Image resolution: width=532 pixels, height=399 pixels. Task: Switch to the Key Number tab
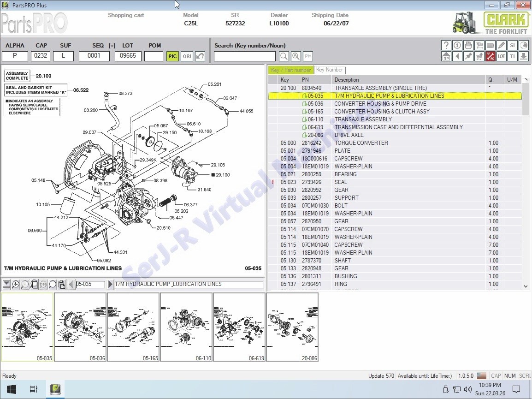[330, 70]
